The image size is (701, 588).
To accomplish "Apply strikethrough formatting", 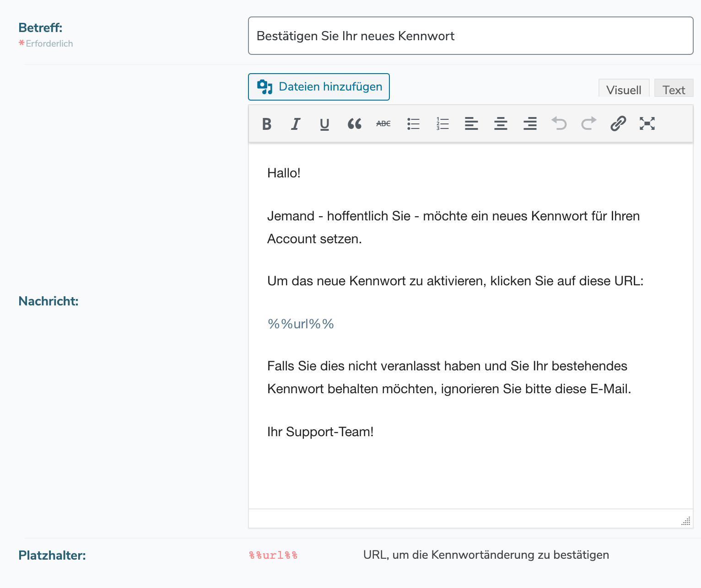I will pos(383,123).
